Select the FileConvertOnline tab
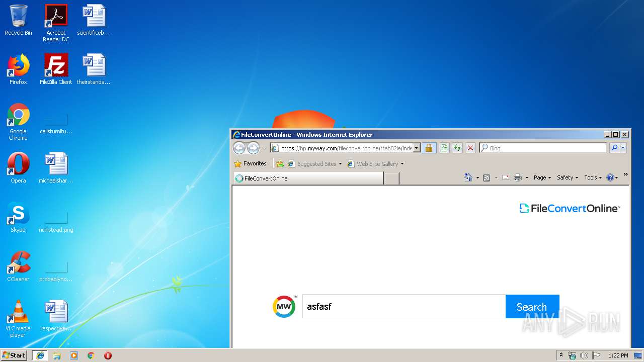Image resolution: width=644 pixels, height=362 pixels. point(308,178)
